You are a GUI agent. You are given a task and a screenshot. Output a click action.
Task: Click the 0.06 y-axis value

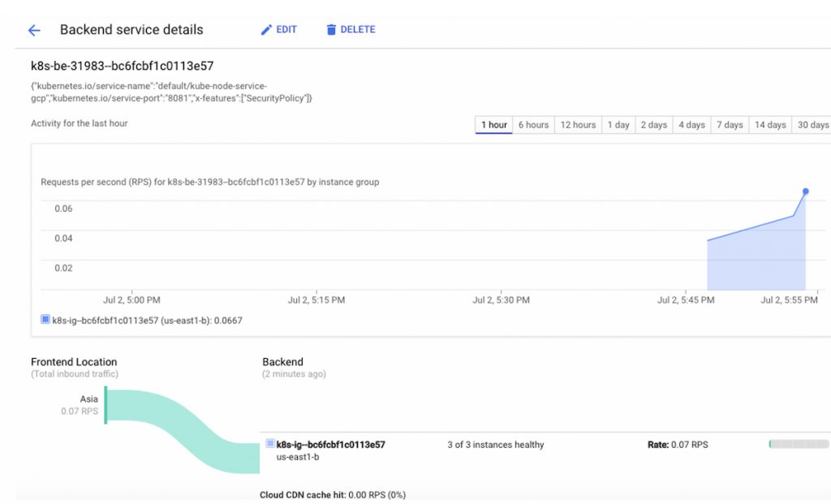63,209
